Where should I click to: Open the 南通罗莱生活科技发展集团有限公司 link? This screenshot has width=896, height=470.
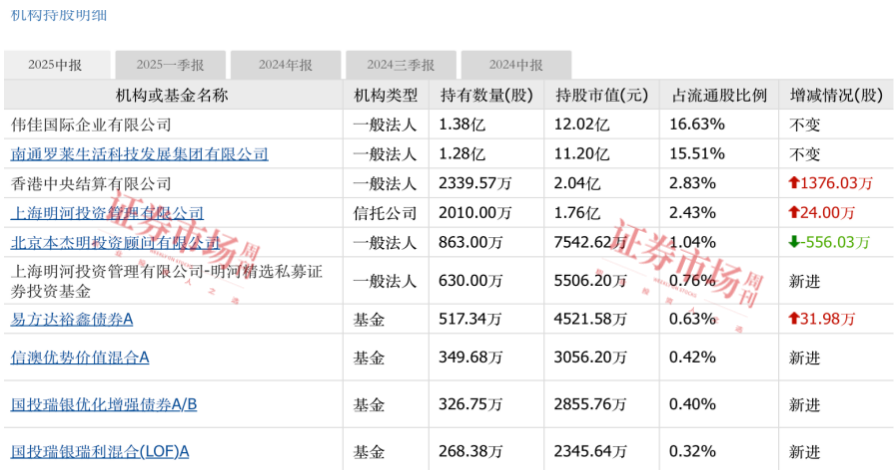139,154
